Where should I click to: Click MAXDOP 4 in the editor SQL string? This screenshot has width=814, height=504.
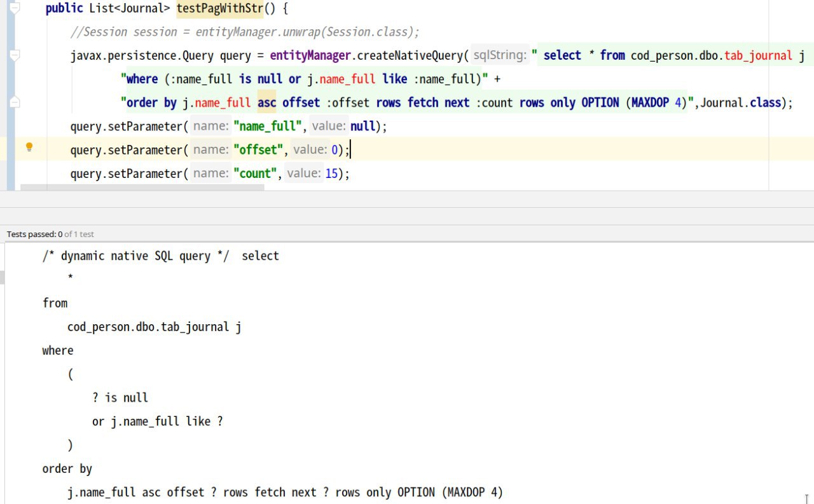pyautogui.click(x=656, y=103)
